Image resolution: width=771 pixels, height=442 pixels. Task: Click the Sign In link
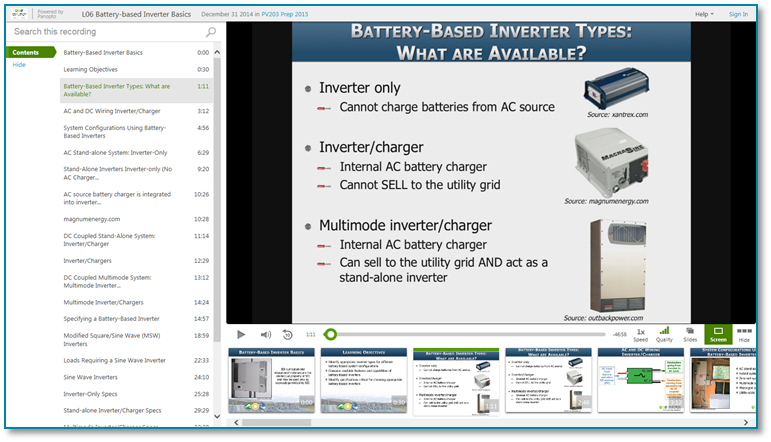tap(738, 14)
